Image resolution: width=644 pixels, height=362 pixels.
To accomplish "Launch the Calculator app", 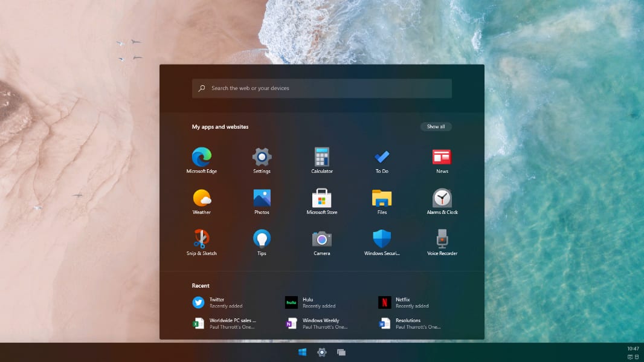I will point(321,158).
